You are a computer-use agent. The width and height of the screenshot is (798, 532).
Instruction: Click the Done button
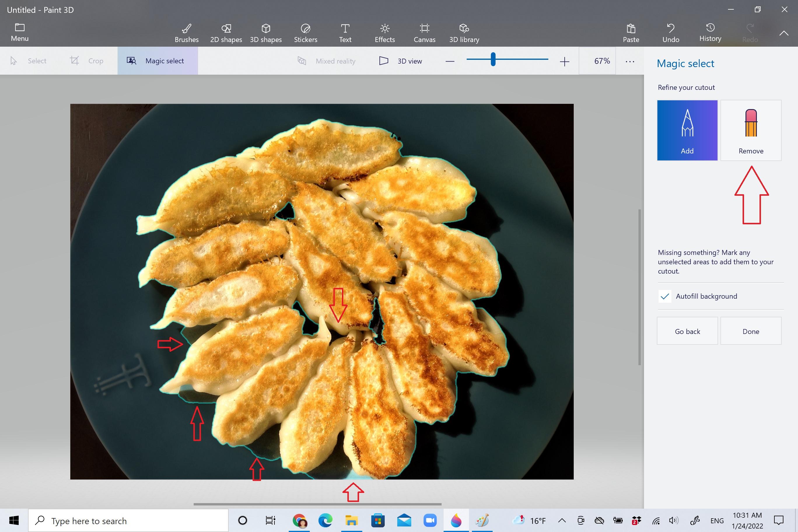(x=750, y=331)
